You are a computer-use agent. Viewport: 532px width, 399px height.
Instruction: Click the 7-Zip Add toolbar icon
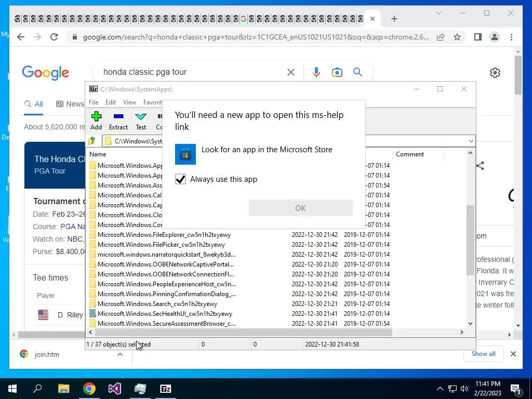(96, 116)
